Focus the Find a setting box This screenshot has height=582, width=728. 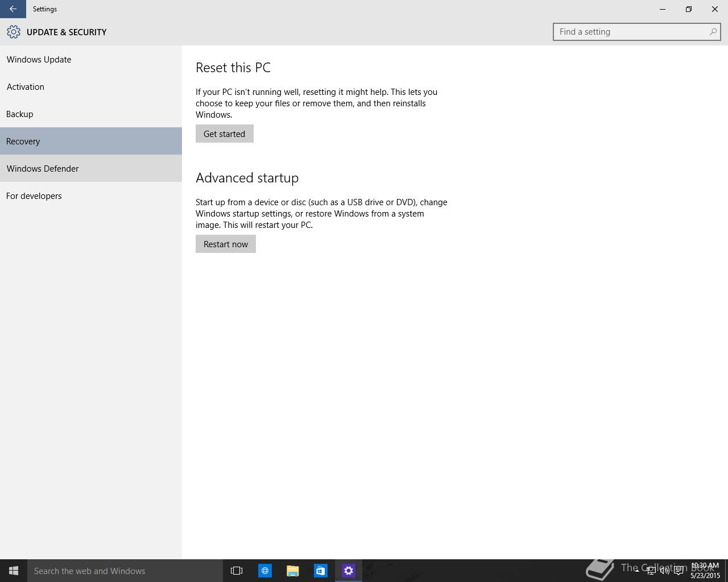[636, 32]
